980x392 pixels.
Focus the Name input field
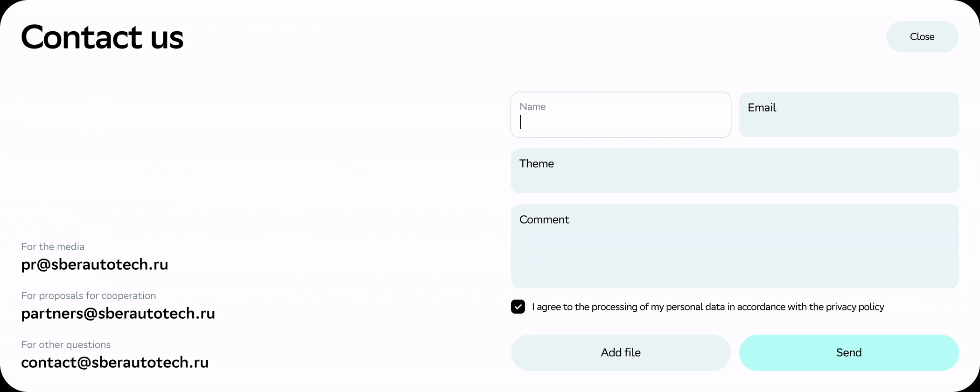621,122
